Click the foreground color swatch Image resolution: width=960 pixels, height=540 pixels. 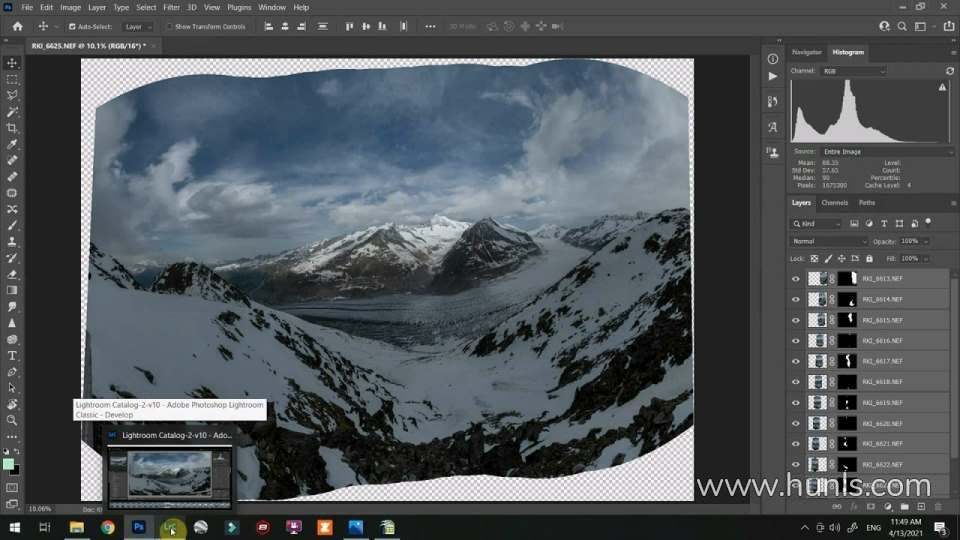coord(9,464)
